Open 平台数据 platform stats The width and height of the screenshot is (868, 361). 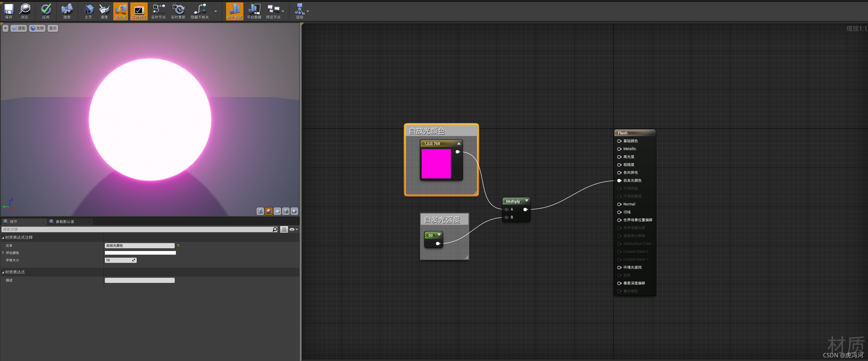click(x=254, y=11)
